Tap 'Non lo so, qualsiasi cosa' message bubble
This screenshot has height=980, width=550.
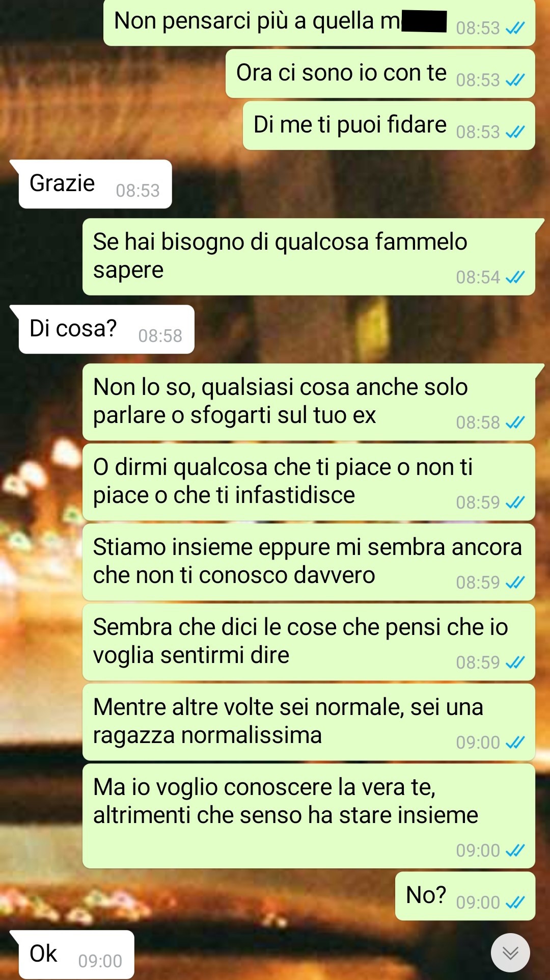[309, 402]
